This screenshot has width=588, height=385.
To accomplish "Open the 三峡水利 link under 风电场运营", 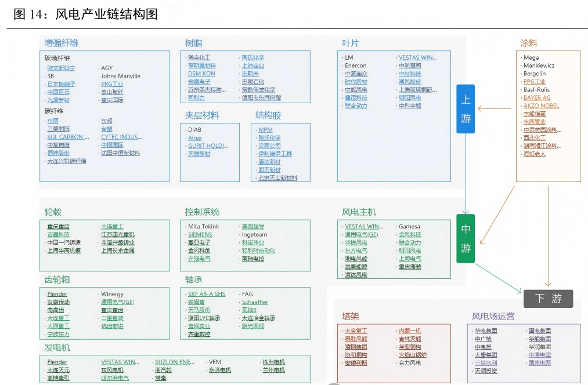I will [486, 362].
